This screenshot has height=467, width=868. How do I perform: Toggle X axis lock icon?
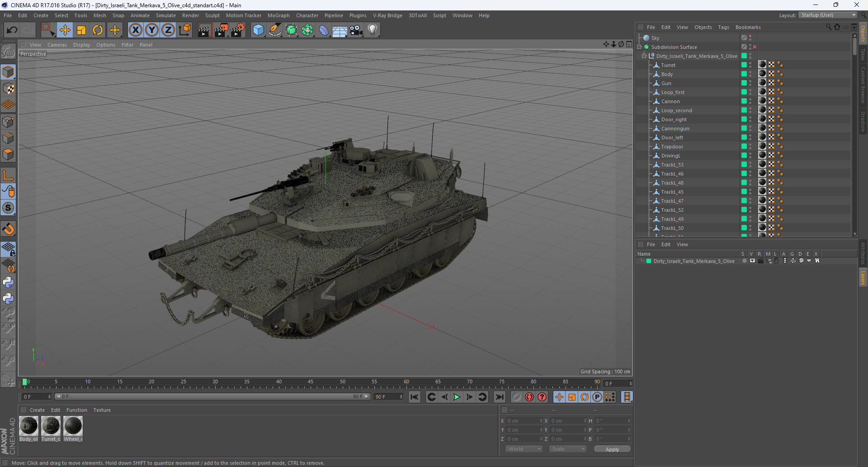pyautogui.click(x=135, y=30)
